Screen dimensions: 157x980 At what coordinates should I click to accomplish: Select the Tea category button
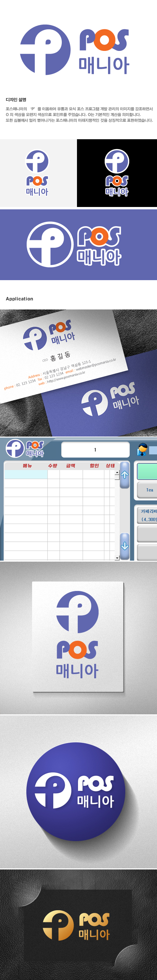[147, 490]
